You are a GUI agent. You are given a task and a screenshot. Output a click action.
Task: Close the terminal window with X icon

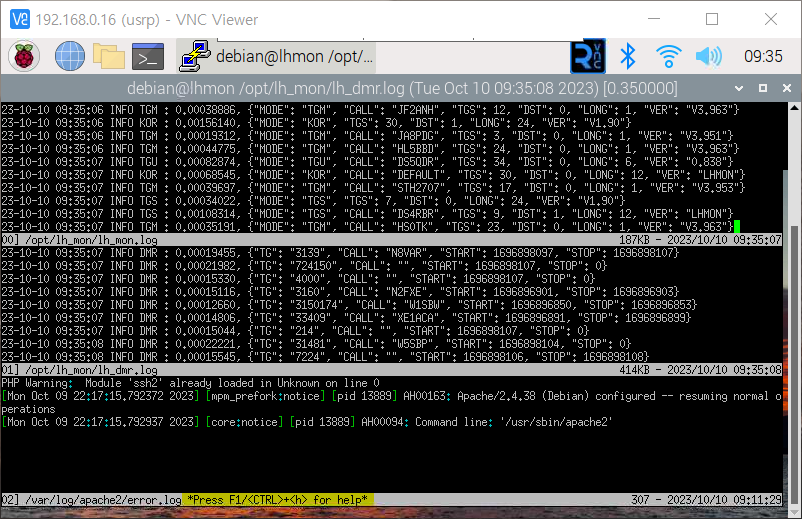pyautogui.click(x=787, y=88)
